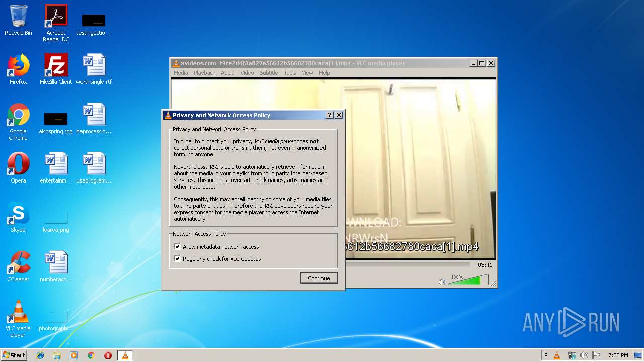
Task: Open the Subtitle menu in VLC
Action: pyautogui.click(x=269, y=73)
